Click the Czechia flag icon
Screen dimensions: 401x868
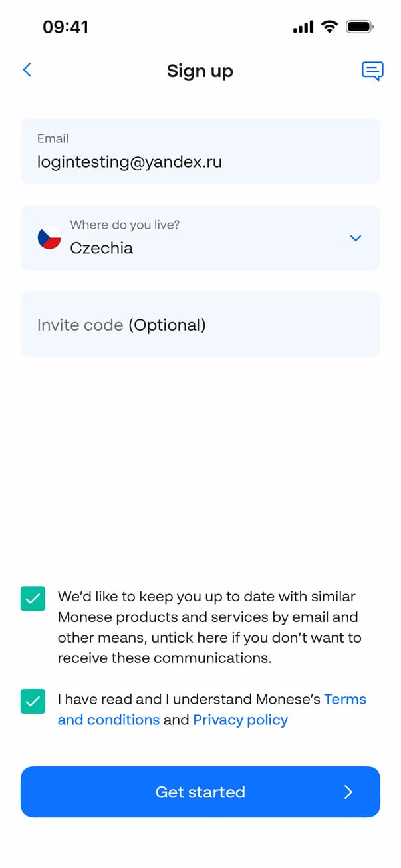point(49,238)
